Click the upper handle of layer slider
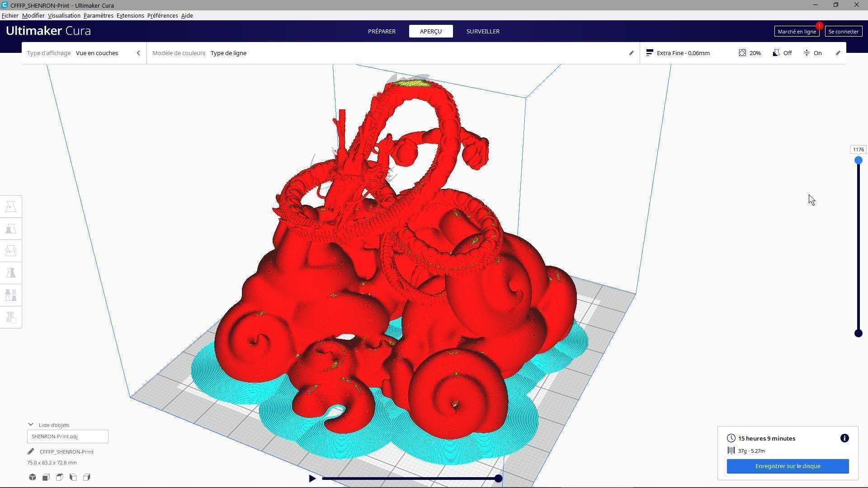868x488 pixels. [x=858, y=160]
